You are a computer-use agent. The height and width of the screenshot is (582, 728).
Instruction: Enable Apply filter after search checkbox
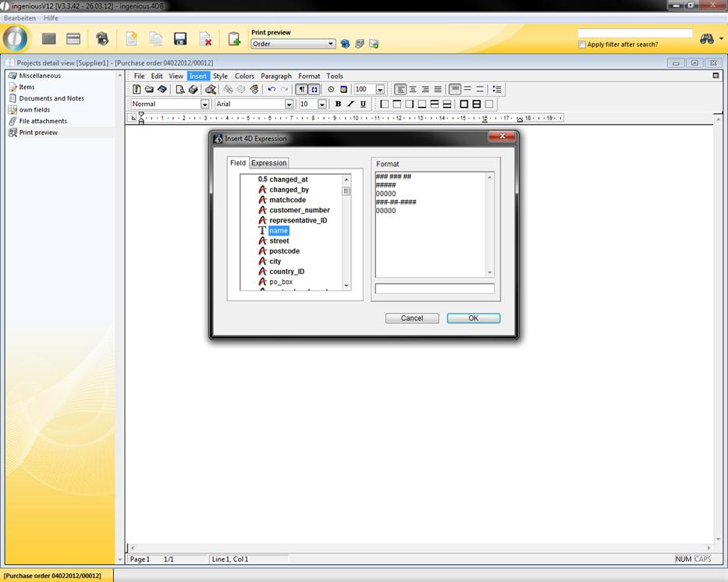[582, 44]
